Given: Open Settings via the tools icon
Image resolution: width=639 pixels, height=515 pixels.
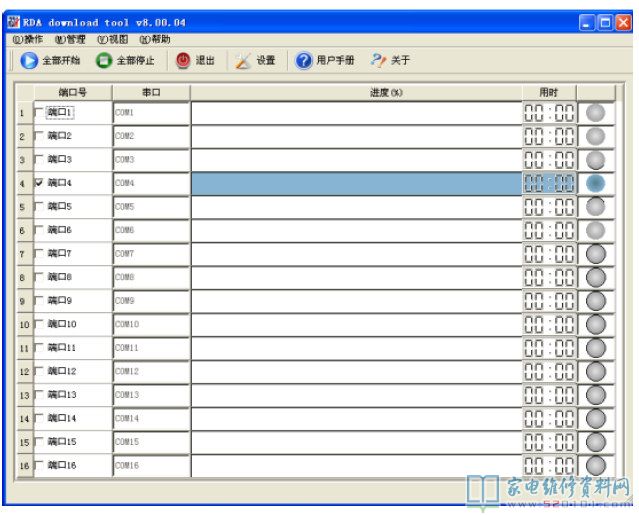Looking at the screenshot, I should pyautogui.click(x=243, y=61).
